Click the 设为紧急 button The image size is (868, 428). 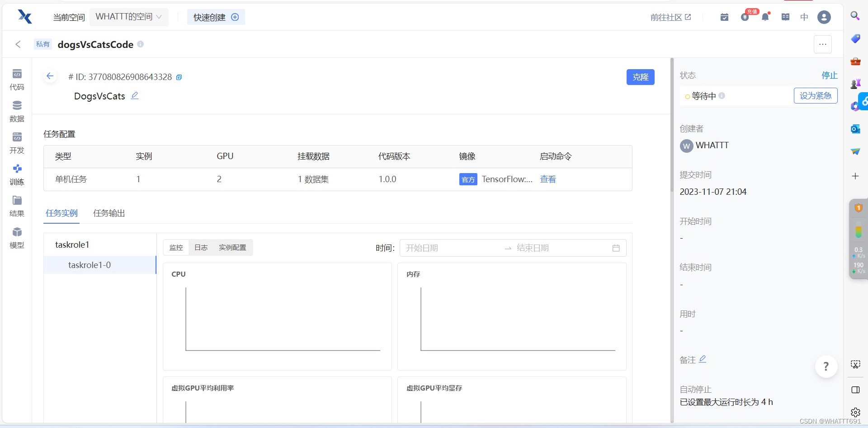pyautogui.click(x=816, y=96)
